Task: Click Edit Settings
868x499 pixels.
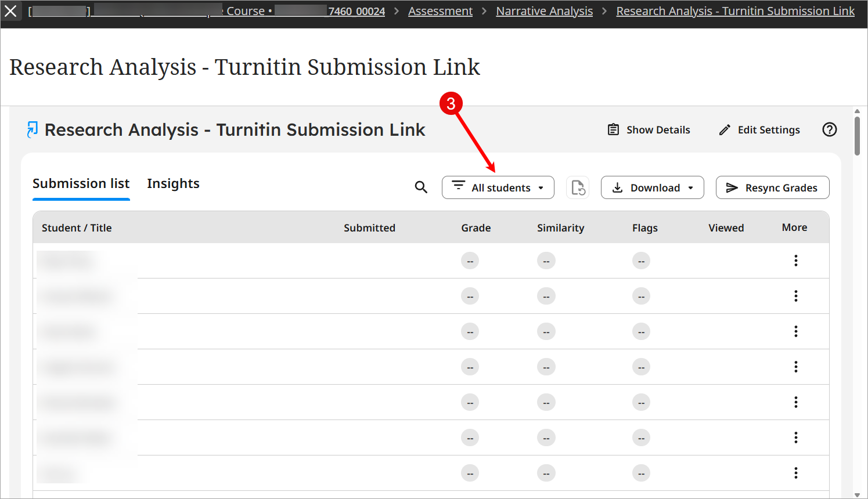Action: (x=759, y=130)
